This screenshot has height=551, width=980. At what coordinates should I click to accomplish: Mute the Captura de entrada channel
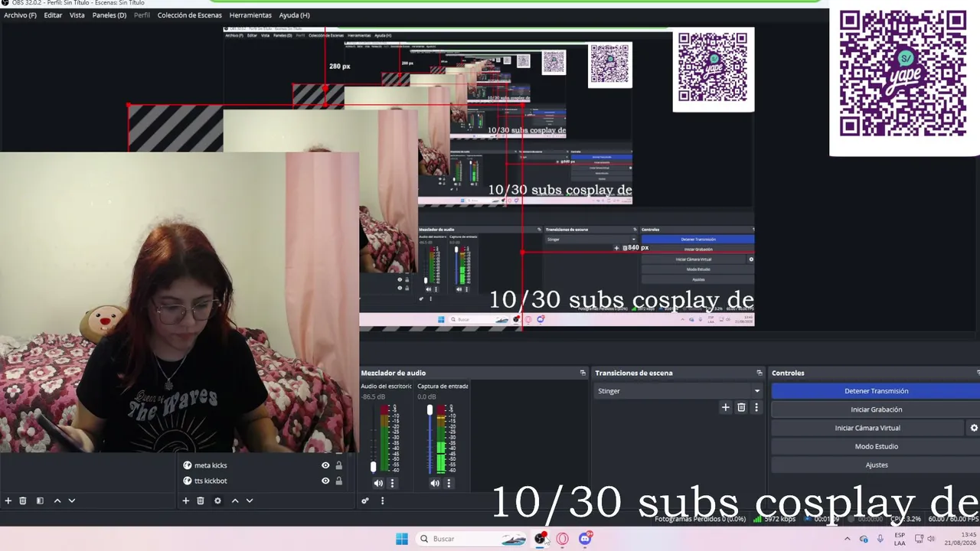click(x=435, y=483)
